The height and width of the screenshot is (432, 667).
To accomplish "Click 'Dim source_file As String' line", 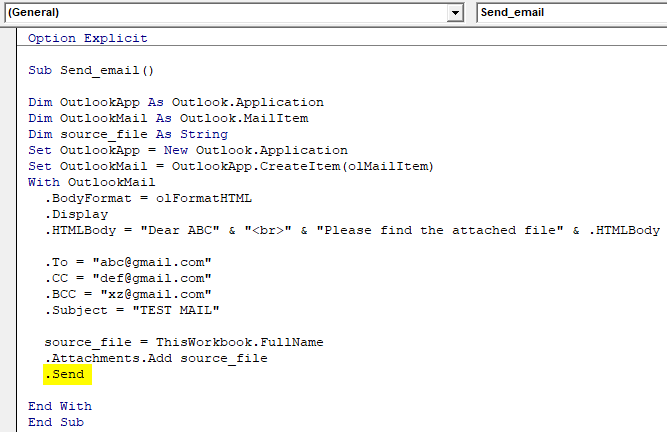I will point(128,134).
